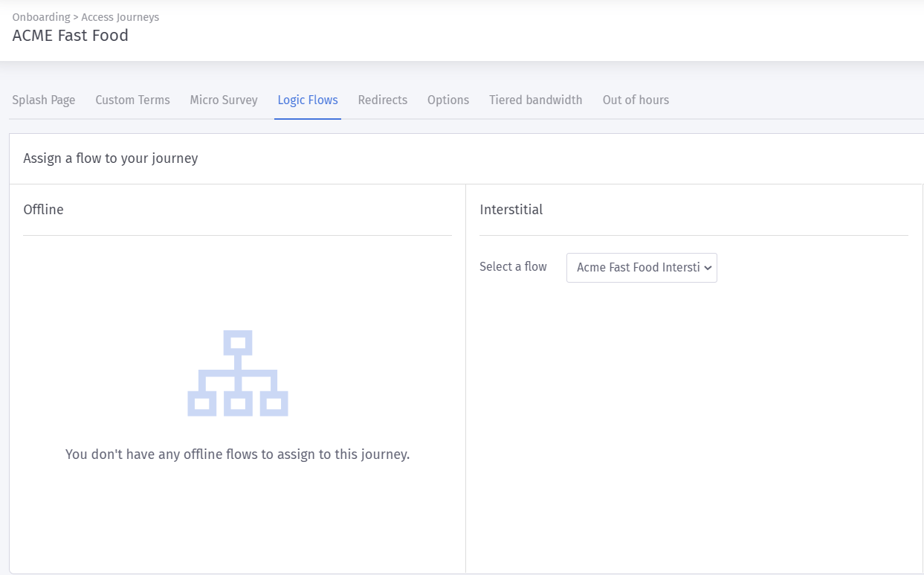Viewport: 924px width, 575px height.
Task: Click the offline flows hierarchy icon
Action: 237,373
